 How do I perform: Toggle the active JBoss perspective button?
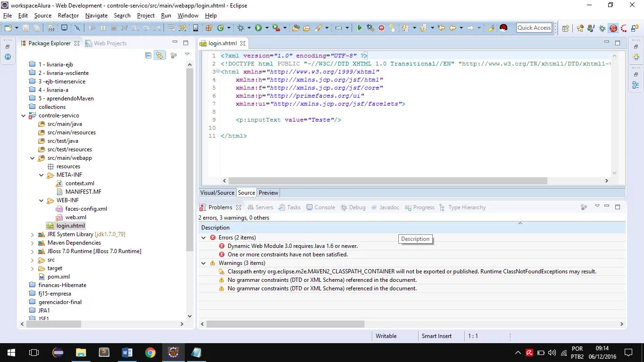point(613,28)
